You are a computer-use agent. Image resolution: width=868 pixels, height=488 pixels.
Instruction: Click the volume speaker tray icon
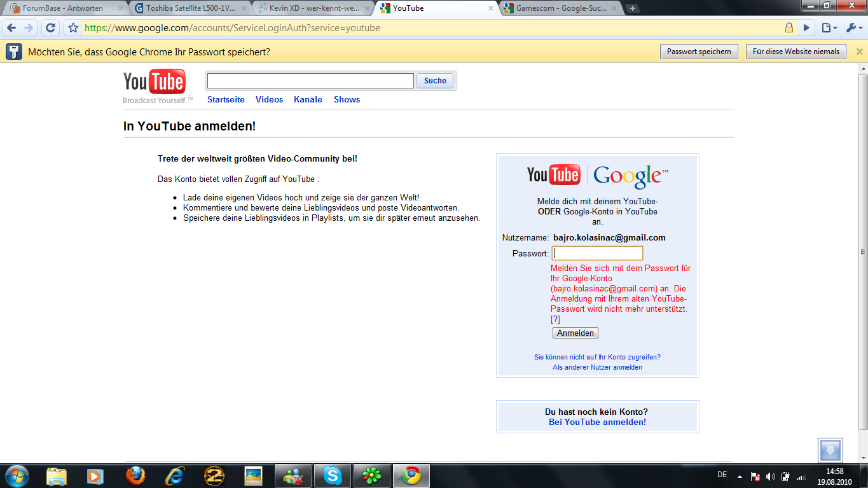point(771,476)
